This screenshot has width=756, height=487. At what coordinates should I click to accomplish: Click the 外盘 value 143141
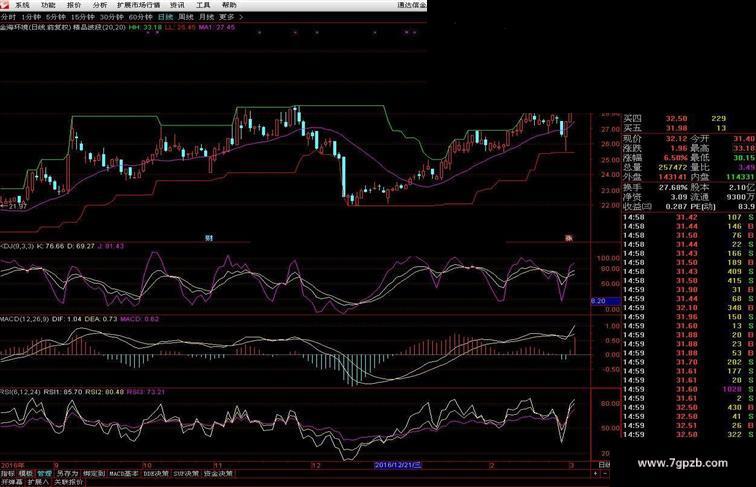pos(673,177)
